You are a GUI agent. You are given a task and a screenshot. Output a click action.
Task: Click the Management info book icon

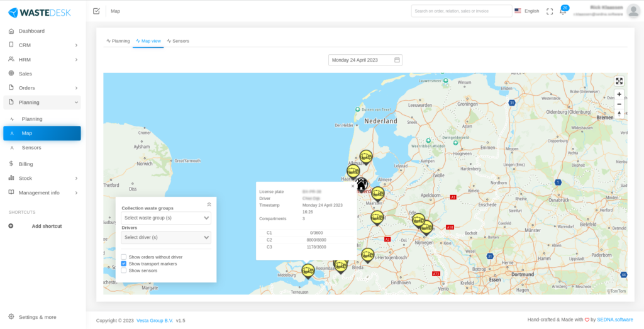(11, 192)
